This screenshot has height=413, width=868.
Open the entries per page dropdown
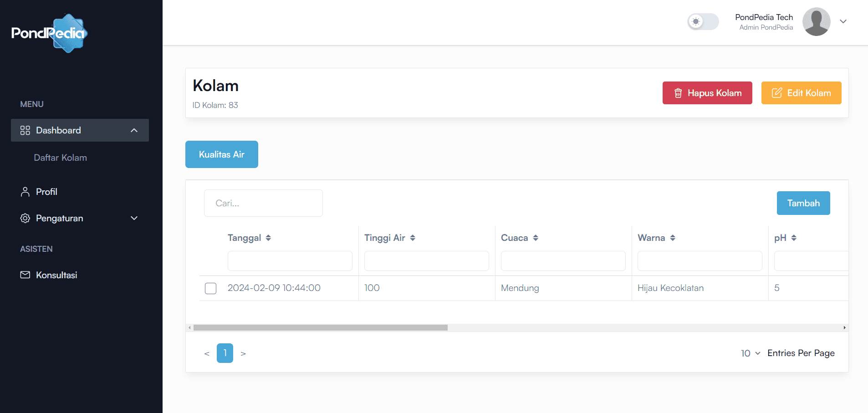click(x=751, y=353)
